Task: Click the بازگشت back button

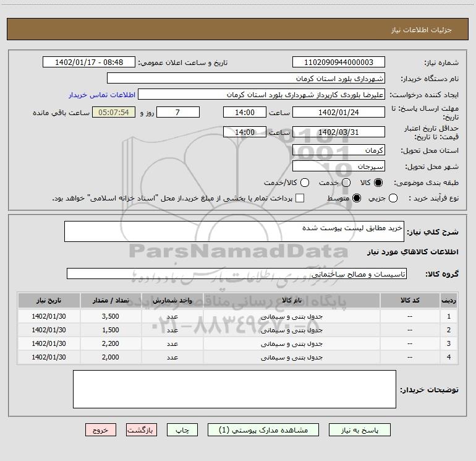Action: (x=142, y=429)
